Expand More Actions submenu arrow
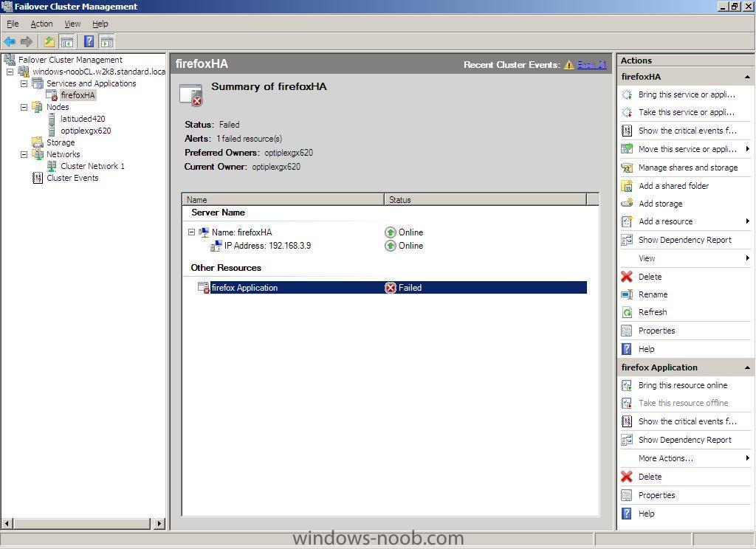The height and width of the screenshot is (549, 756). [x=747, y=458]
